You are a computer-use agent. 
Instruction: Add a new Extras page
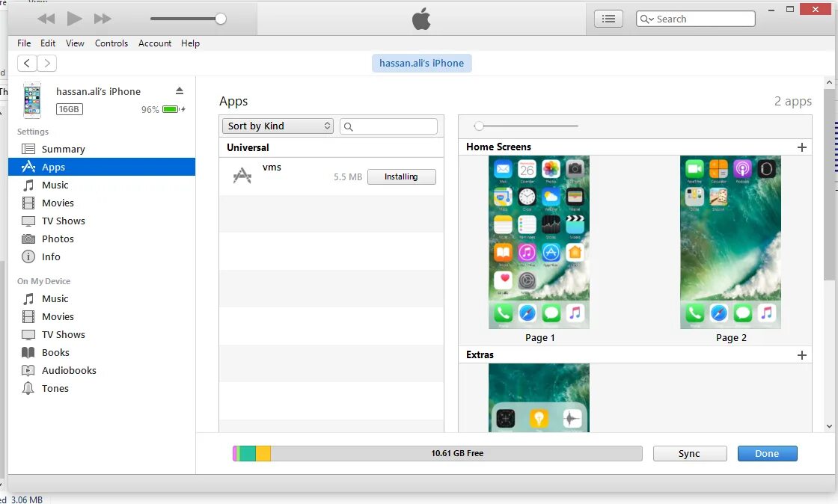pyautogui.click(x=801, y=355)
